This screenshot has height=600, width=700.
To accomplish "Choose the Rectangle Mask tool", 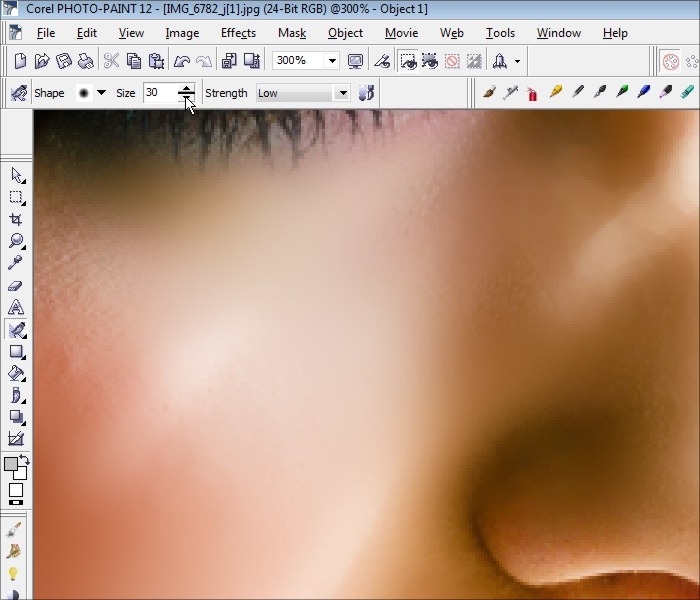I will [x=16, y=197].
